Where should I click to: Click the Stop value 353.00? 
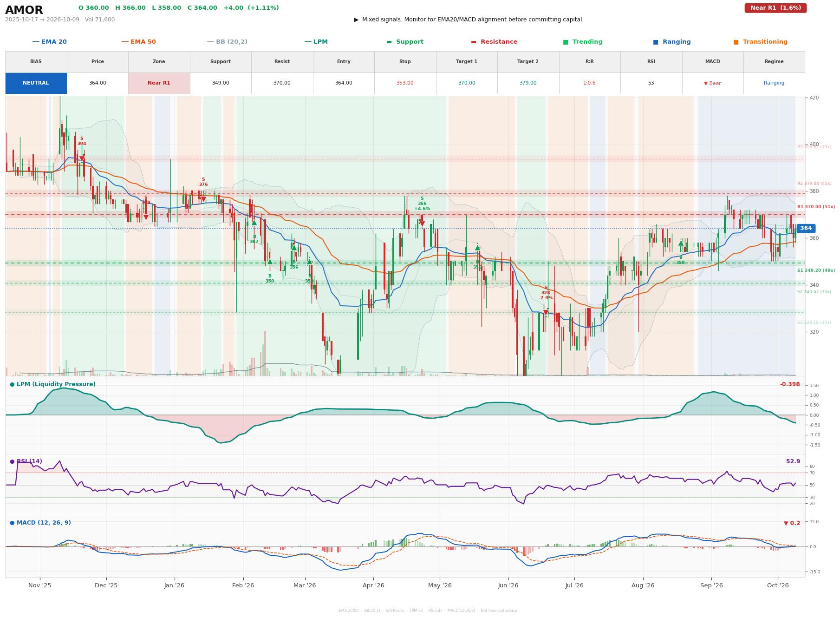[405, 83]
